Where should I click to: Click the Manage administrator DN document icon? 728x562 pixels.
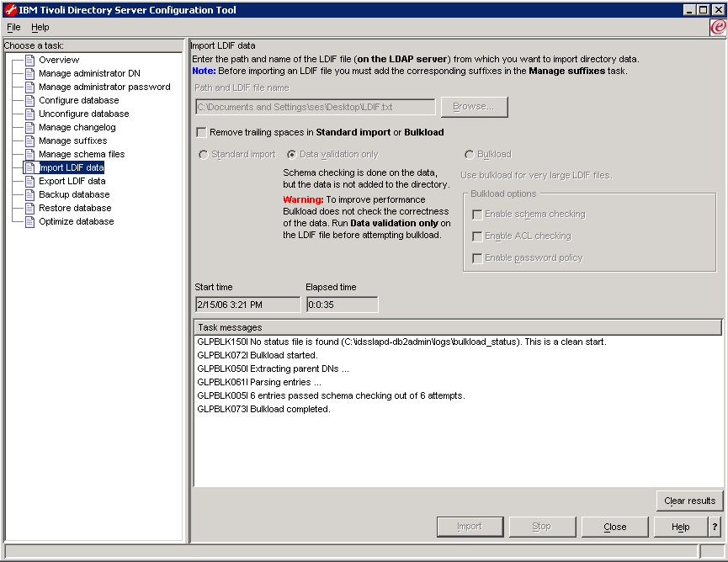(x=30, y=73)
